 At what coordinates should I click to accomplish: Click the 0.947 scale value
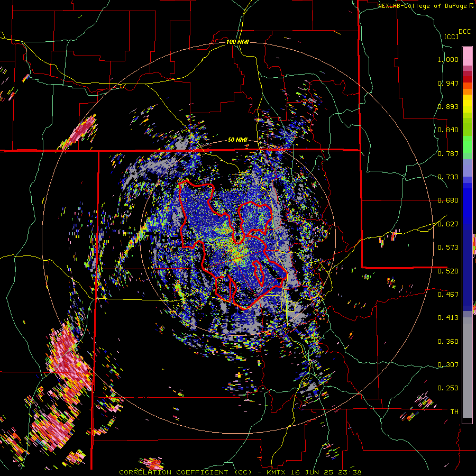(448, 83)
